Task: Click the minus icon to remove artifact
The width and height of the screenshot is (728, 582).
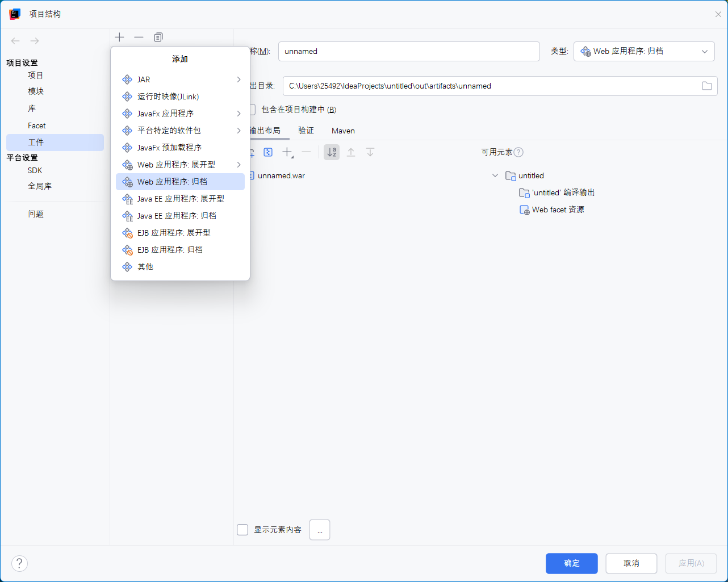Action: pos(139,37)
